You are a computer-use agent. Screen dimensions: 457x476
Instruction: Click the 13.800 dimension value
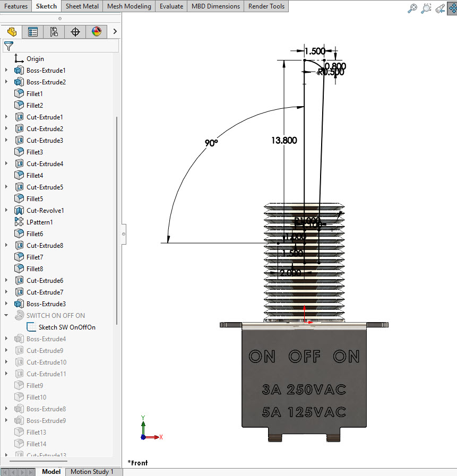tap(284, 140)
